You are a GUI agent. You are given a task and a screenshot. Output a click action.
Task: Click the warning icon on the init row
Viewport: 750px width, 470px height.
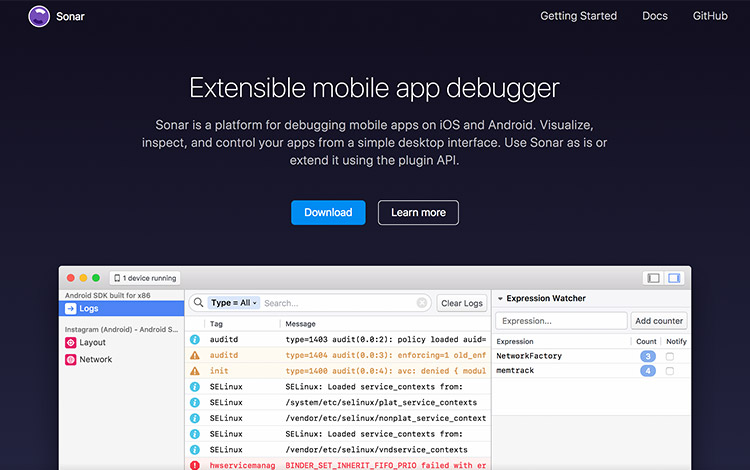coord(195,371)
